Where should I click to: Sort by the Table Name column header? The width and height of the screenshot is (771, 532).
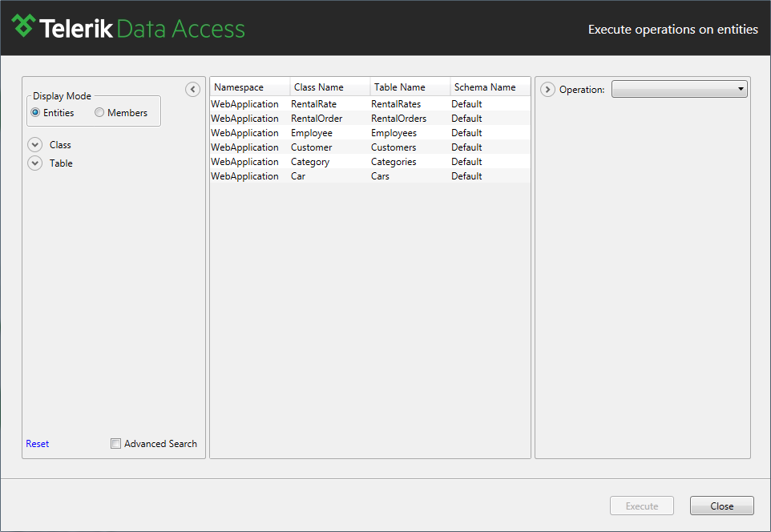click(410, 87)
